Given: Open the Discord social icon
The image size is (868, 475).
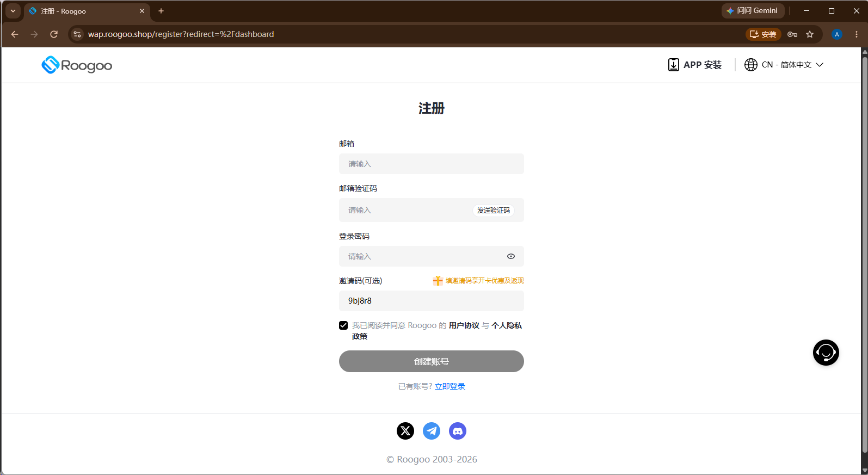Looking at the screenshot, I should [458, 431].
